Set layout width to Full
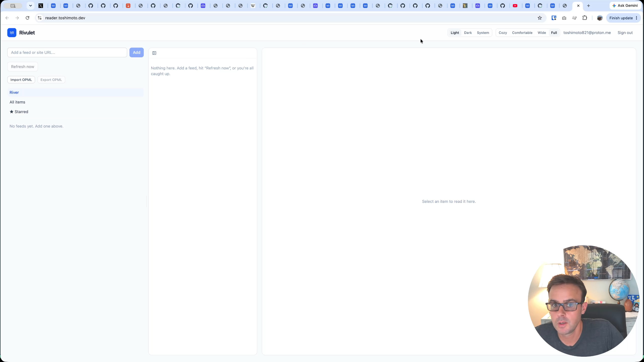644x362 pixels. [x=554, y=33]
